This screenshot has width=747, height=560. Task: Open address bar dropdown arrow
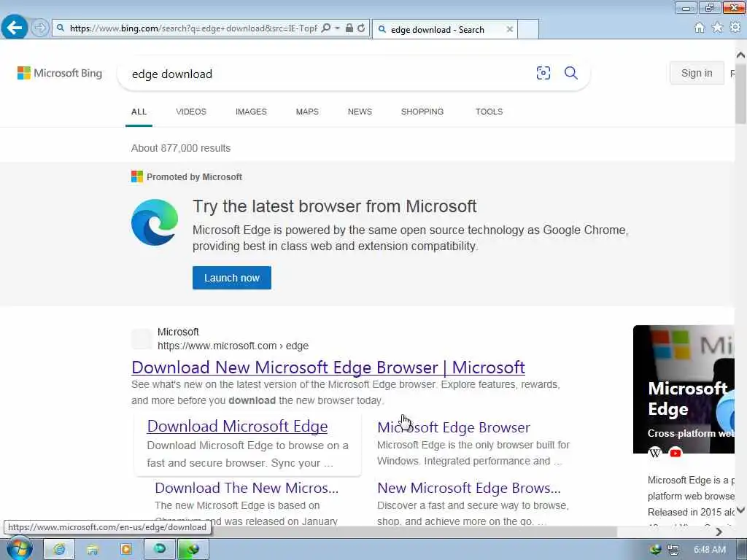(x=337, y=28)
